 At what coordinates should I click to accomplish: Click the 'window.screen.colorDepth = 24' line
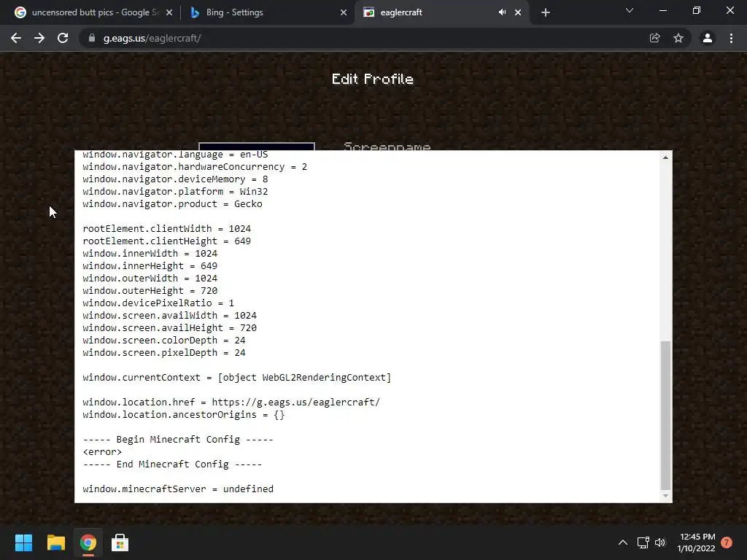coord(164,341)
